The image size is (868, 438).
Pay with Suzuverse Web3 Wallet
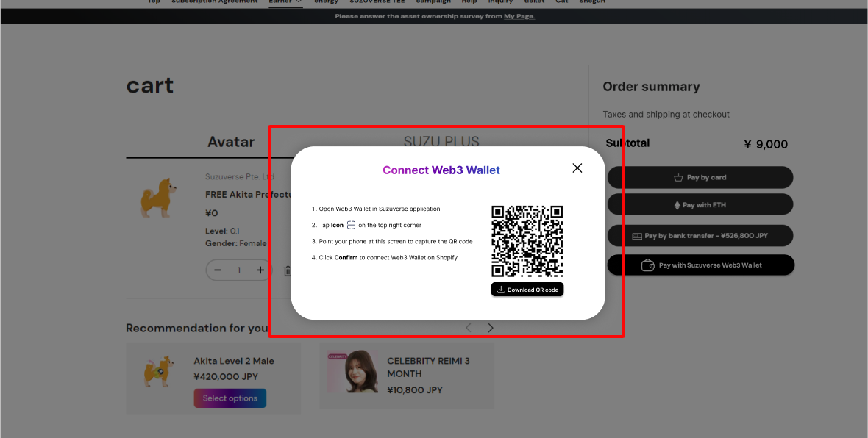(700, 265)
